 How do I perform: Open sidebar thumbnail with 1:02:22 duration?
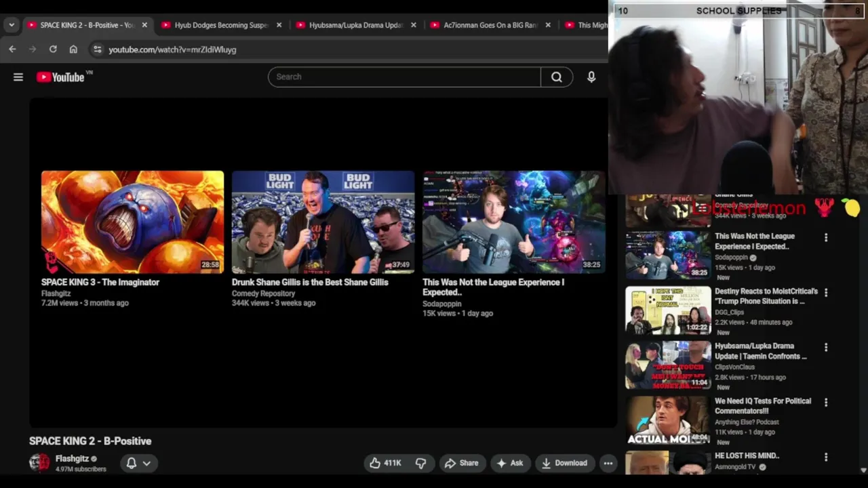pyautogui.click(x=668, y=310)
